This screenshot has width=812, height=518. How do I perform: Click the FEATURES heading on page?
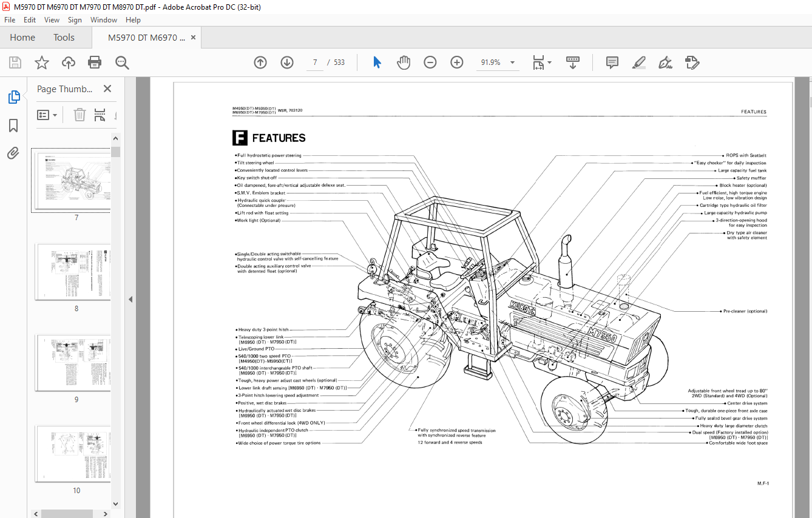[279, 138]
